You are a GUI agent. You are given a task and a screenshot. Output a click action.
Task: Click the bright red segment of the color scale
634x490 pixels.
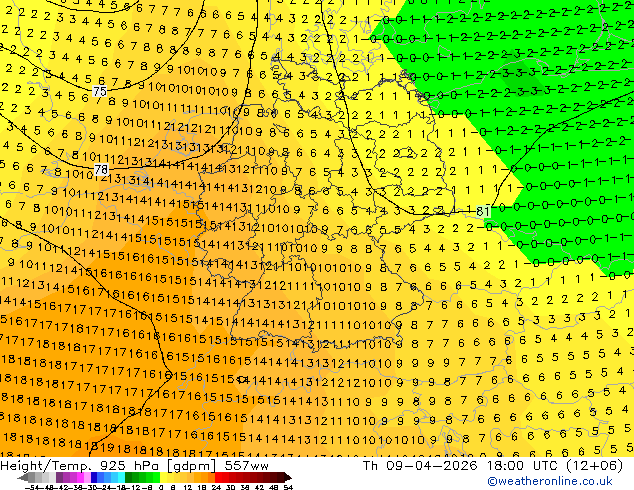218,477
